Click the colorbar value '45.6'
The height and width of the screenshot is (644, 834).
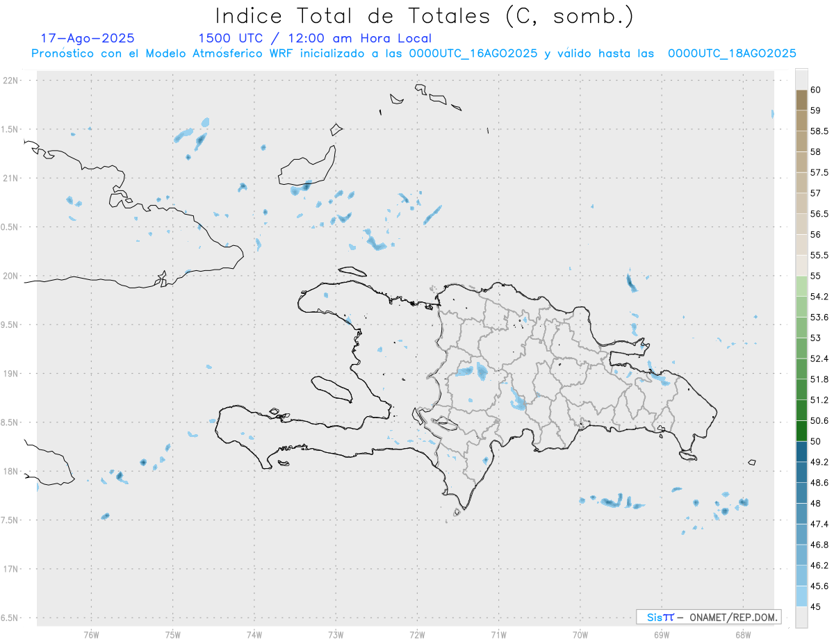(x=819, y=586)
